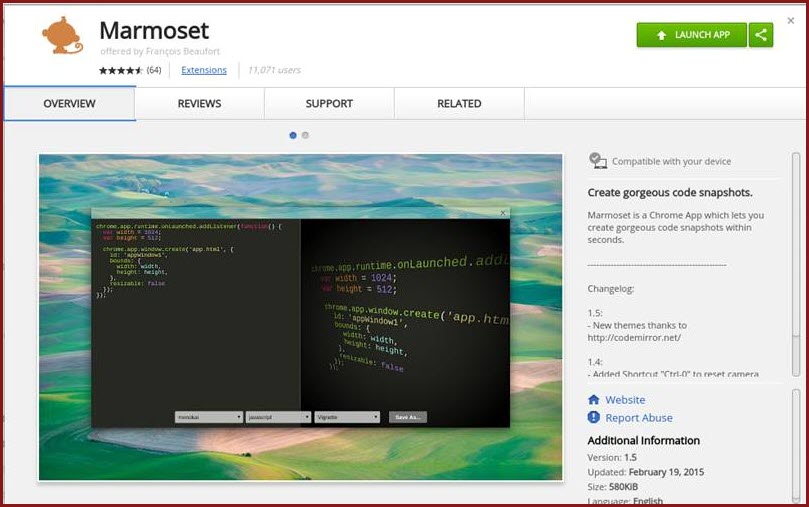Switch to the Reviews tab
This screenshot has height=507, width=809.
pyautogui.click(x=199, y=104)
